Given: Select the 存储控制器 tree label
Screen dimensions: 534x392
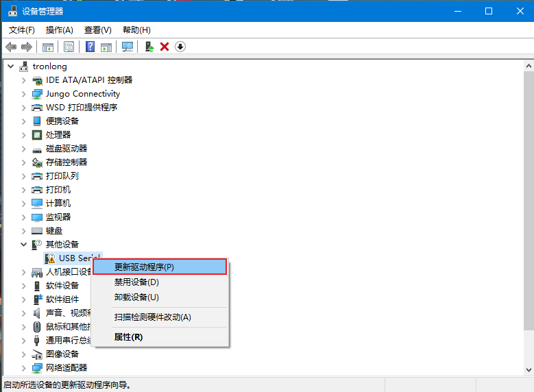Looking at the screenshot, I should click(66, 162).
